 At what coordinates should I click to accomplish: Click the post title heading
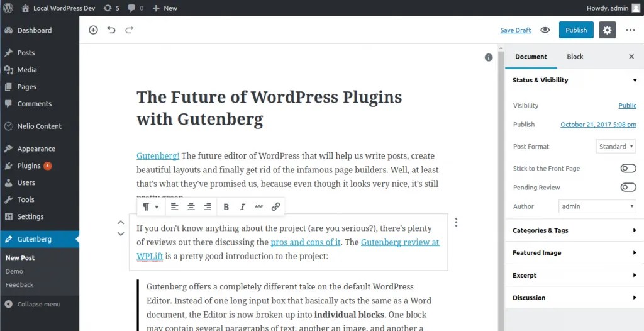(269, 108)
